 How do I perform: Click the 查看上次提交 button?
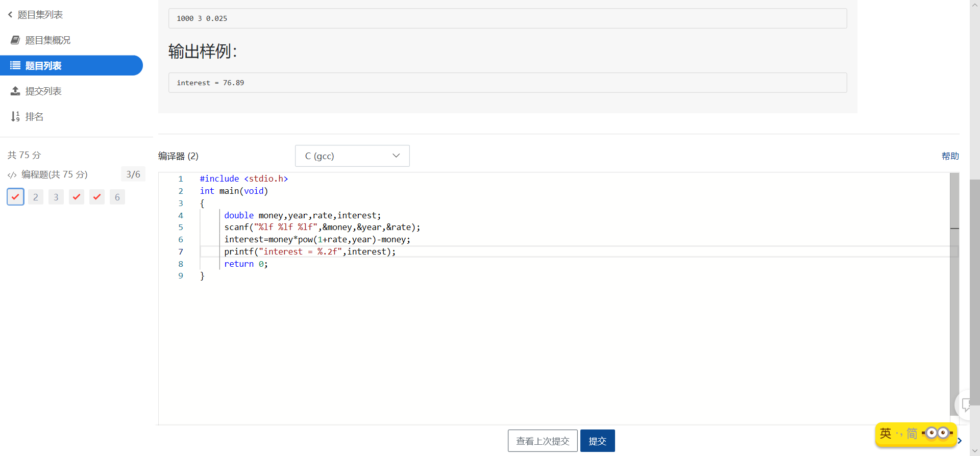tap(543, 441)
